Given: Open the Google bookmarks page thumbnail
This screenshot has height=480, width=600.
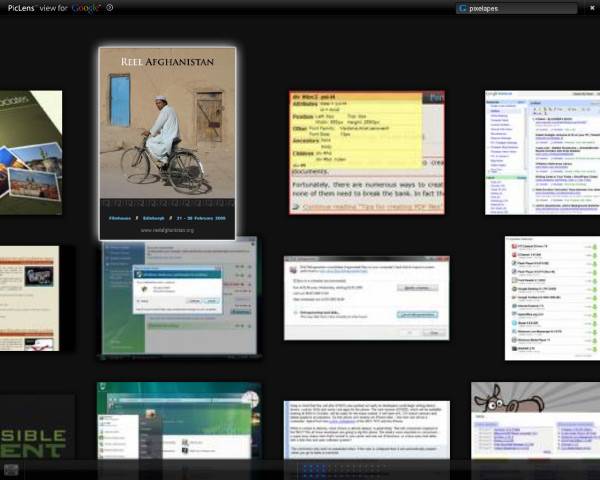Looking at the screenshot, I should click(x=542, y=152).
